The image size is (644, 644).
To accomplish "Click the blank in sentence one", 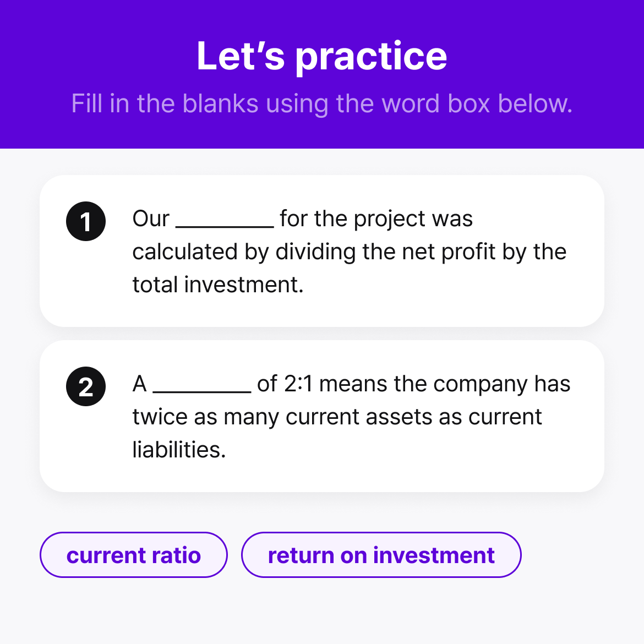I will click(x=225, y=220).
